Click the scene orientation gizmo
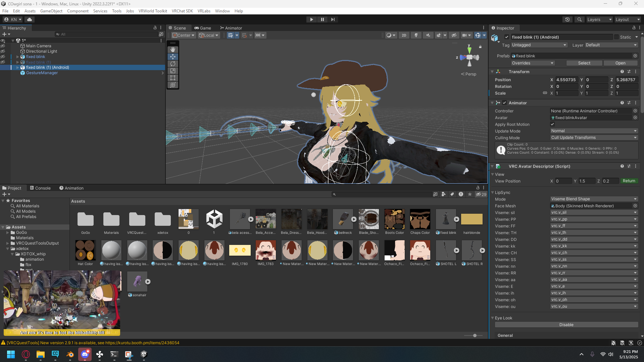644x362 pixels. [469, 57]
